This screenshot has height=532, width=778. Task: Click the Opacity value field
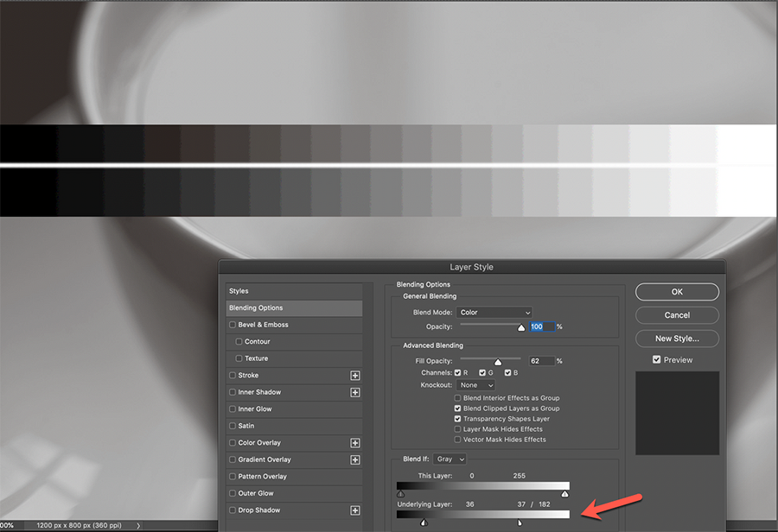(542, 326)
